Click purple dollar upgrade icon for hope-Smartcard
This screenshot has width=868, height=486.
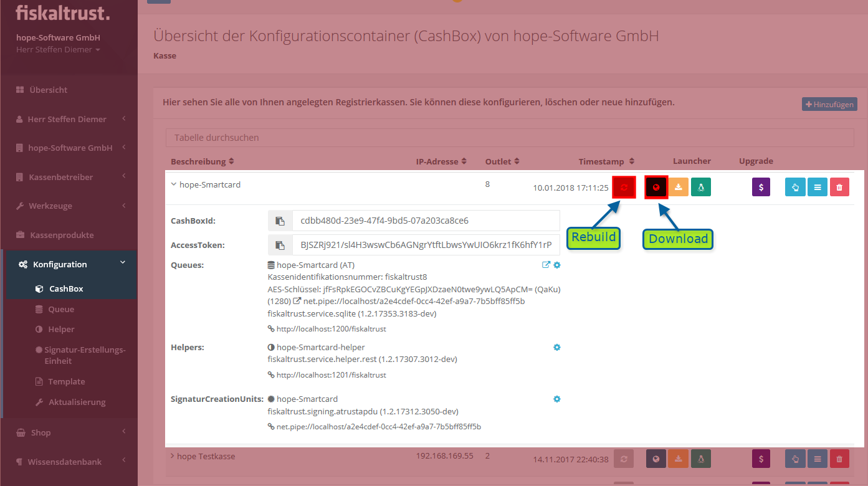[761, 187]
